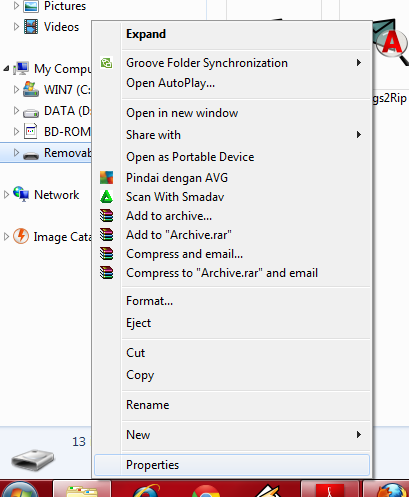Viewport: 409px width, 497px height.
Task: Click the AVG icon beside Pindai dengan AVG
Action: pos(106,178)
